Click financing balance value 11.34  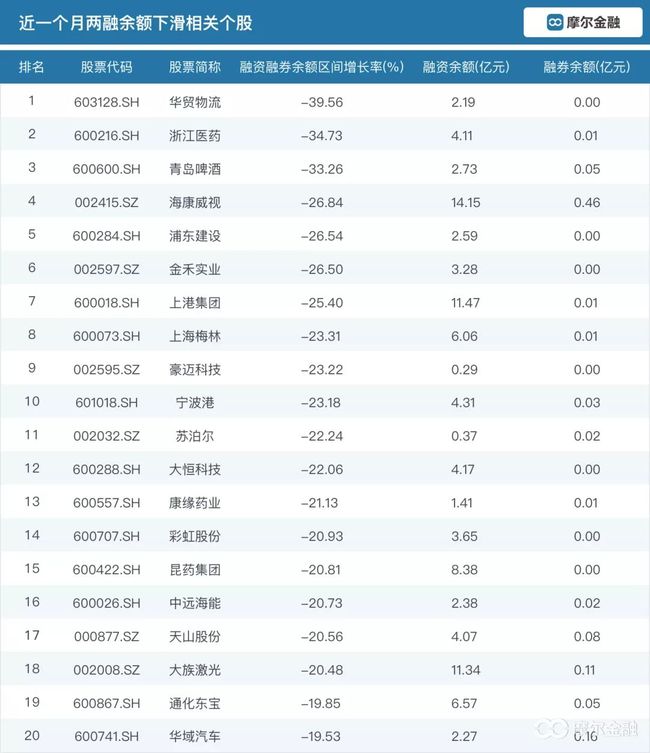pos(465,669)
